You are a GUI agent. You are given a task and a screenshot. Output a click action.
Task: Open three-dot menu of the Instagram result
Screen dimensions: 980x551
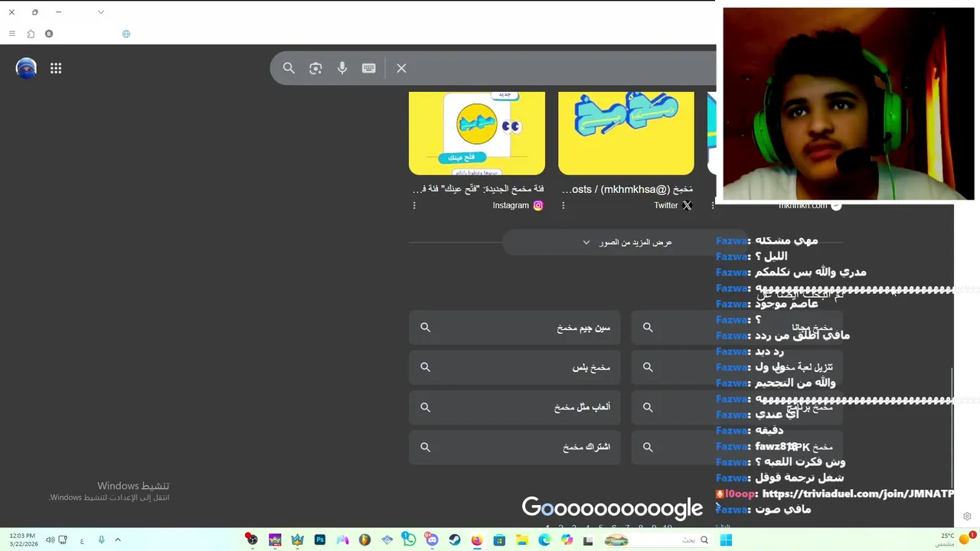414,205
